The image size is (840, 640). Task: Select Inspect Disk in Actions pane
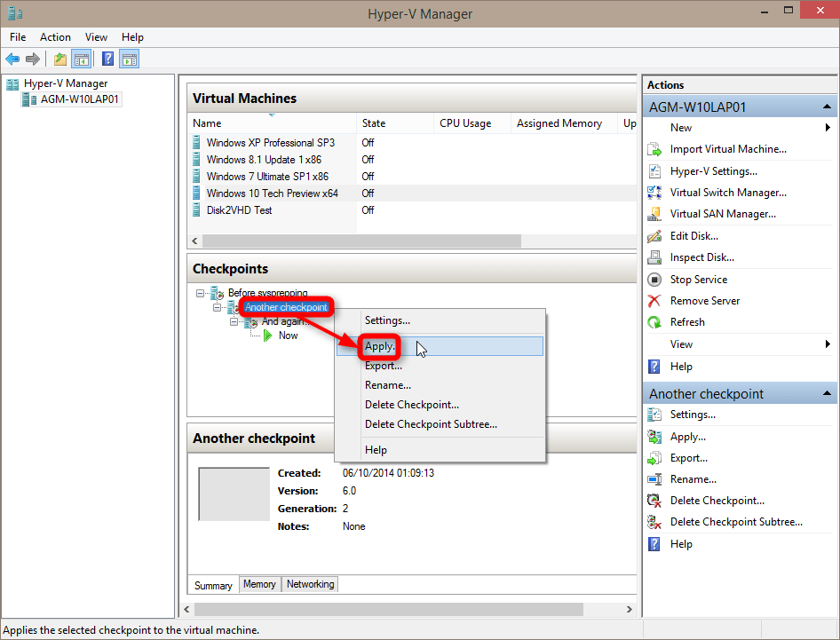point(701,257)
